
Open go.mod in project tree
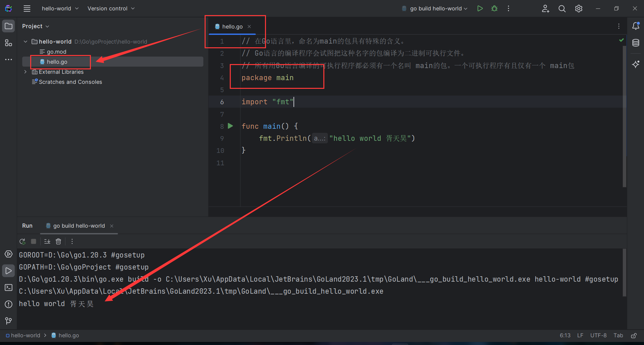(x=56, y=52)
